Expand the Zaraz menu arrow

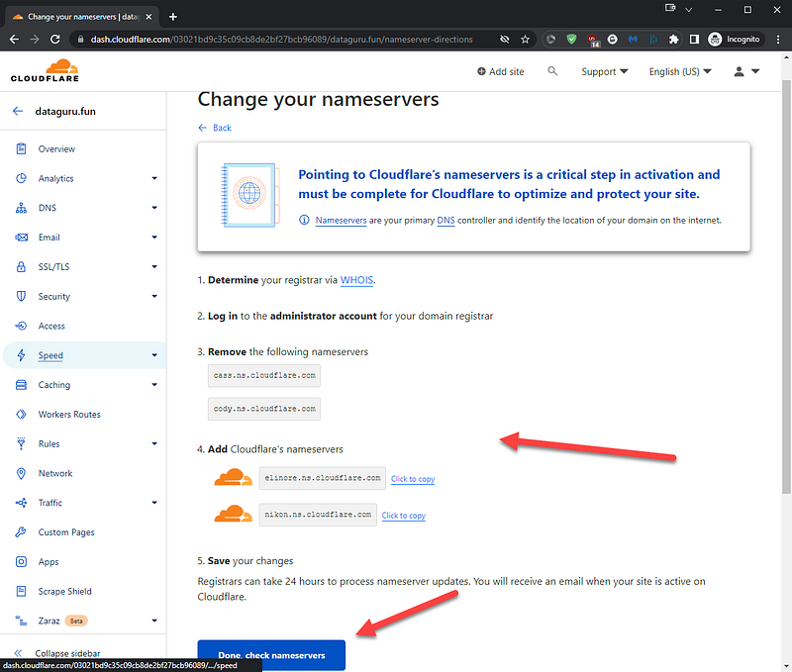(x=154, y=621)
